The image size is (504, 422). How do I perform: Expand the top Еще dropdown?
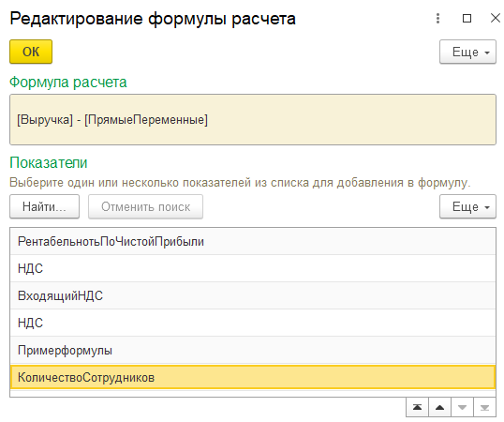pos(467,52)
